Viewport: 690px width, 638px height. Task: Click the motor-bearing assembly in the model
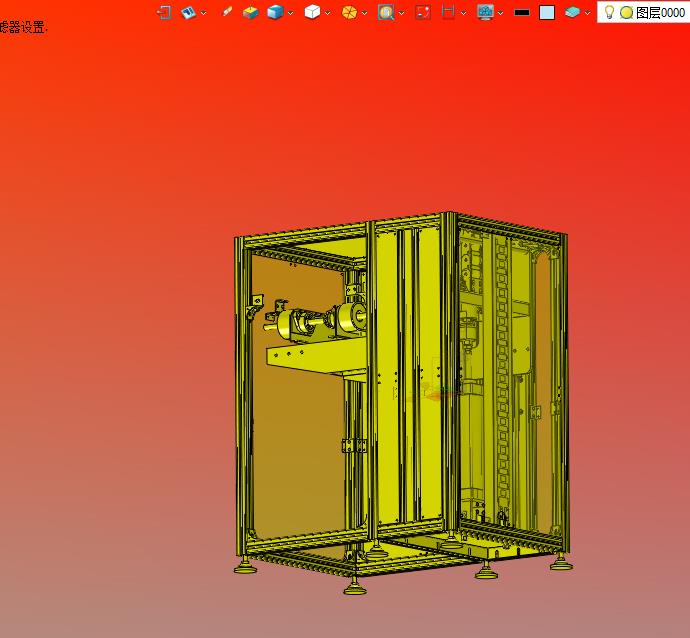coord(315,321)
